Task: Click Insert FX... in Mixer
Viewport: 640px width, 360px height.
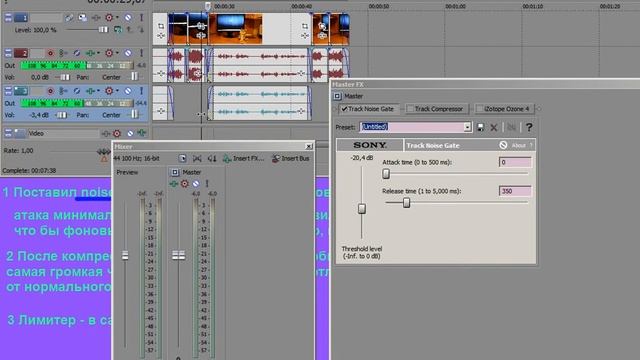Action: (244, 158)
